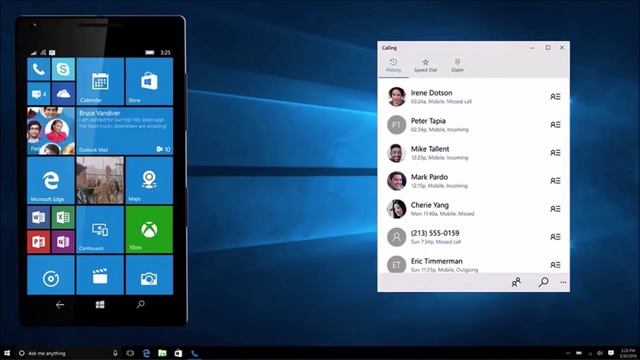Select Eric Timmerman outgoing call entry
Image resolution: width=640 pixels, height=360 pixels.
[473, 264]
